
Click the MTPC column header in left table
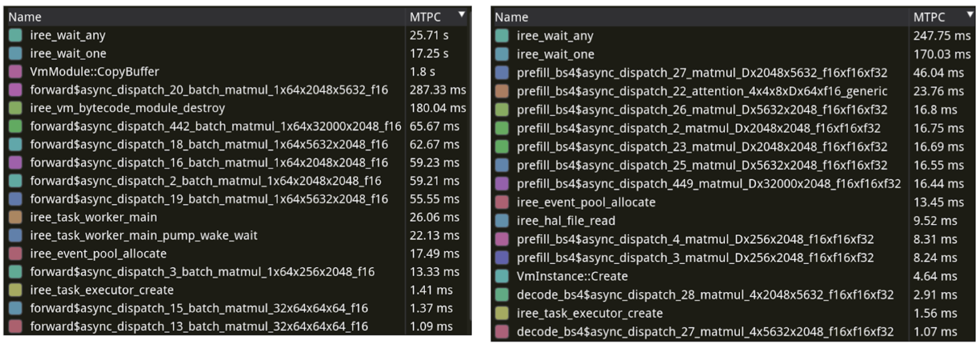click(x=425, y=17)
